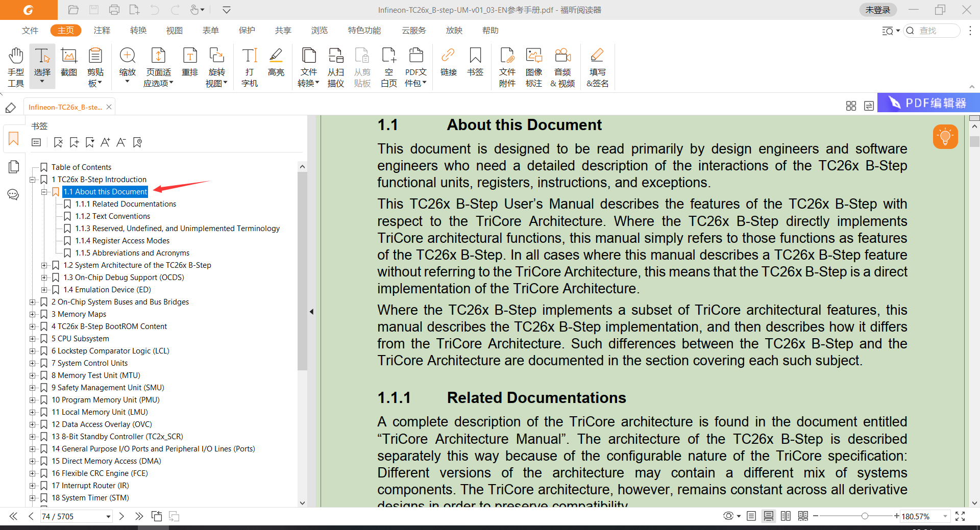Viewport: 980px width, 530px height.
Task: Enable continuous facing view mode
Action: pyautogui.click(x=803, y=516)
